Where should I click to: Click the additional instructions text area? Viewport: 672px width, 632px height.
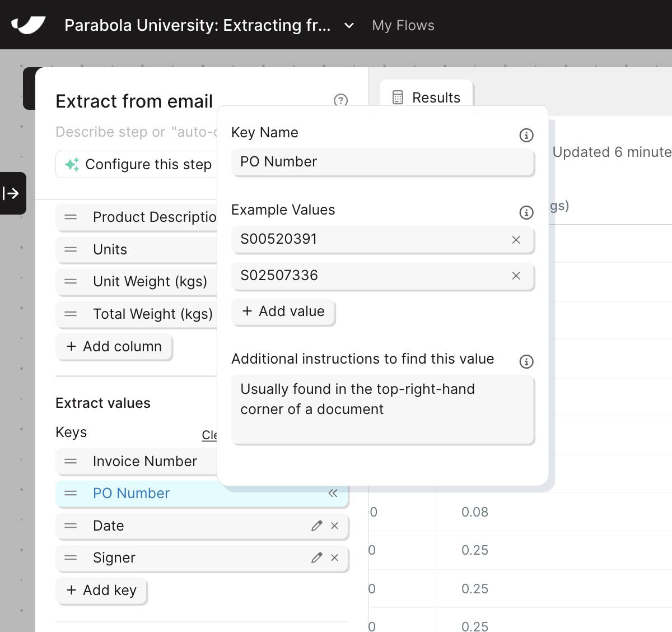click(x=383, y=410)
